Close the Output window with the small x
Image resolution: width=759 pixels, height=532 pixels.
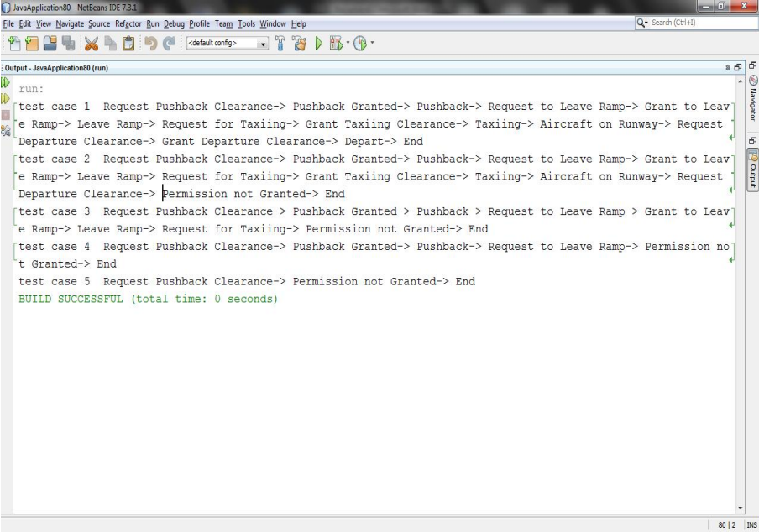(728, 68)
